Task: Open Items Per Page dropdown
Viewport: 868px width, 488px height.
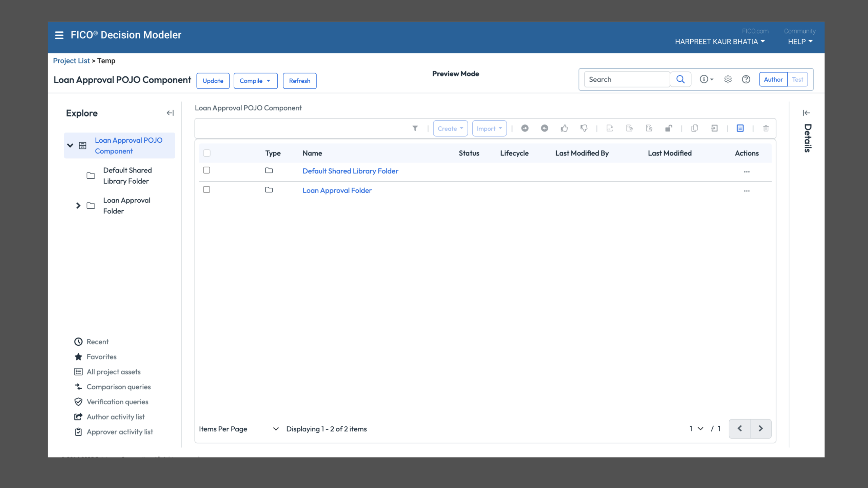Action: click(x=239, y=429)
